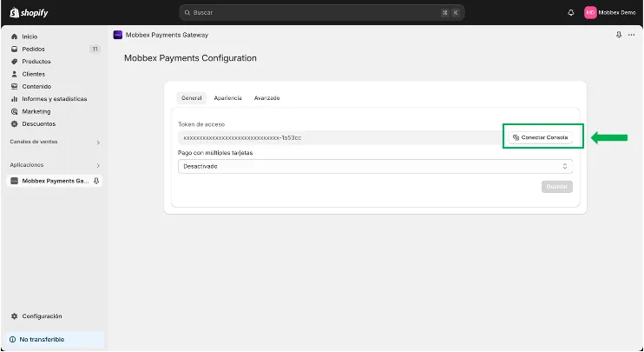Switch to the Avanzado tab
Viewport: 644px width, 352px height.
tap(267, 98)
